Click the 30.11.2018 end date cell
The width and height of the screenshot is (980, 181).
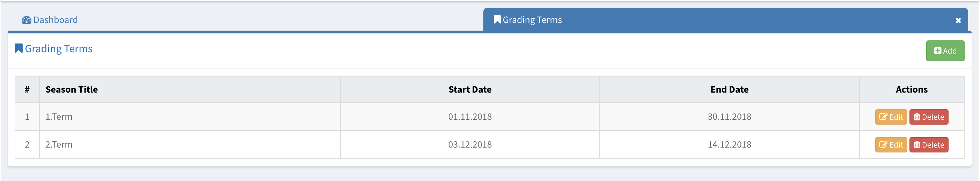[729, 117]
